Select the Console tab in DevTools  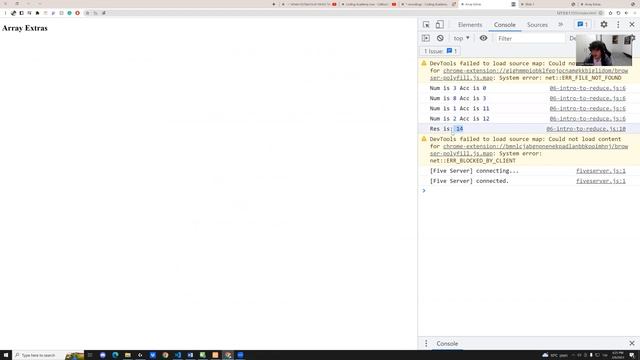click(504, 25)
